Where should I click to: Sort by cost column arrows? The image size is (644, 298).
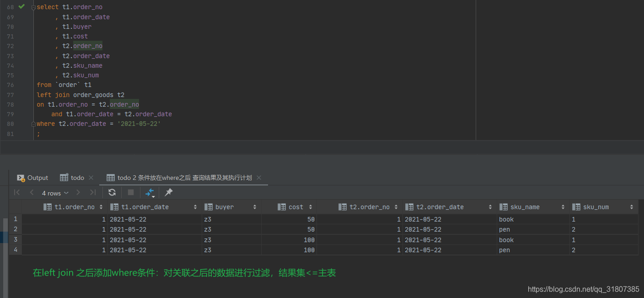point(311,207)
